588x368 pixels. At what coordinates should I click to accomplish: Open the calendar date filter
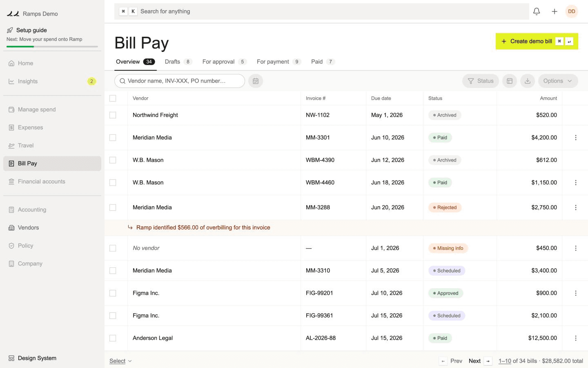pos(256,81)
